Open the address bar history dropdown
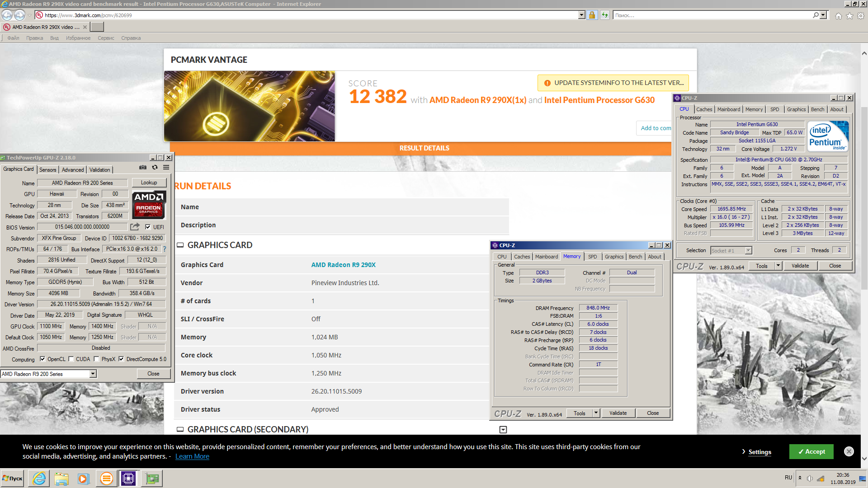The image size is (868, 488). coord(581,15)
